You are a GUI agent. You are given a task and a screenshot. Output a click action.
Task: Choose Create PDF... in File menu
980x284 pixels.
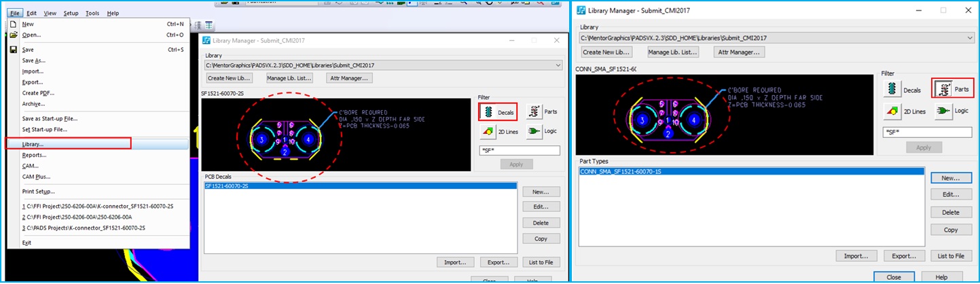38,93
